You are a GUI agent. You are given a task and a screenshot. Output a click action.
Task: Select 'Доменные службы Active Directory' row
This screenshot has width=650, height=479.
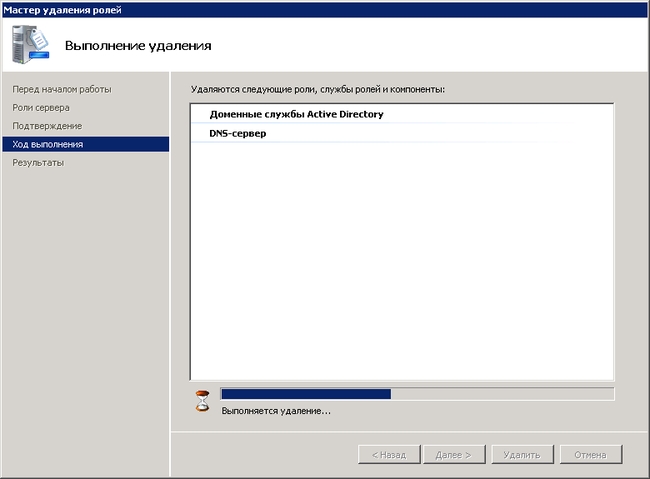click(x=402, y=114)
